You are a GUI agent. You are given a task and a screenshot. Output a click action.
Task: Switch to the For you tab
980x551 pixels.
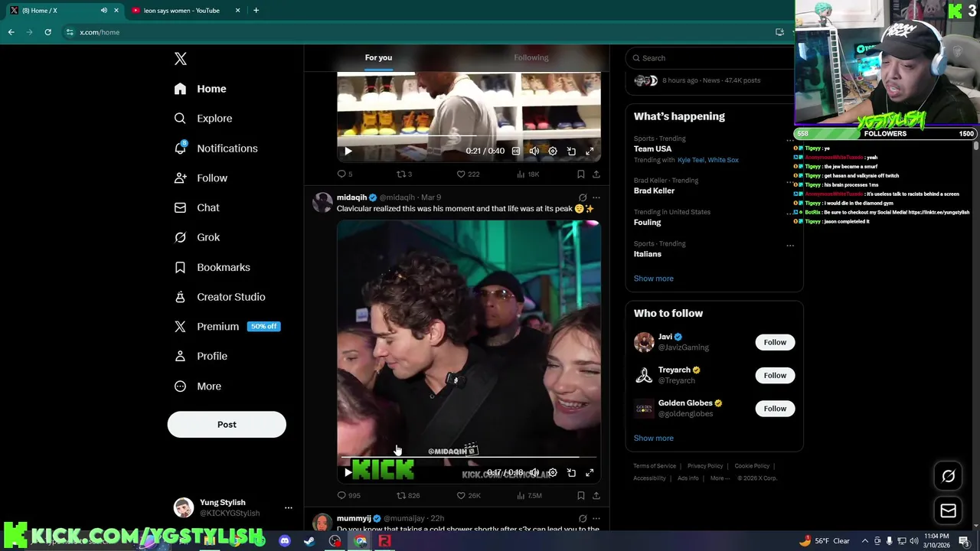378,57
